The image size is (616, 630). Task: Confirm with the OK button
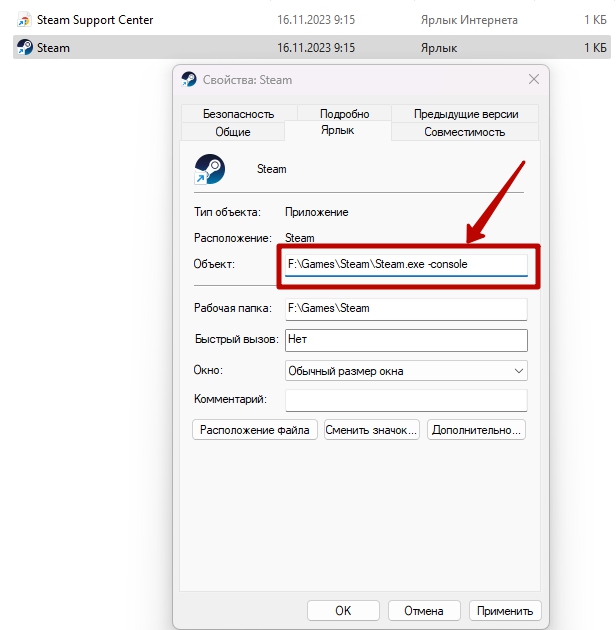(343, 611)
